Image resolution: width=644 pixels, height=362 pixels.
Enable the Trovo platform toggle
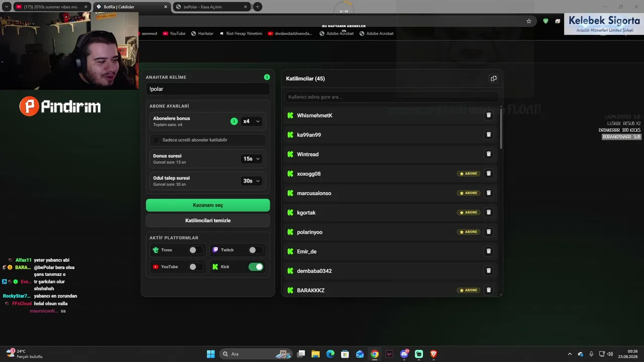(x=196, y=250)
